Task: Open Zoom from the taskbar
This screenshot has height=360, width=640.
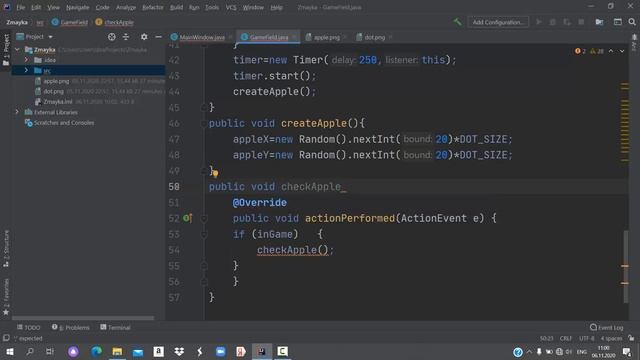Action: point(220,351)
